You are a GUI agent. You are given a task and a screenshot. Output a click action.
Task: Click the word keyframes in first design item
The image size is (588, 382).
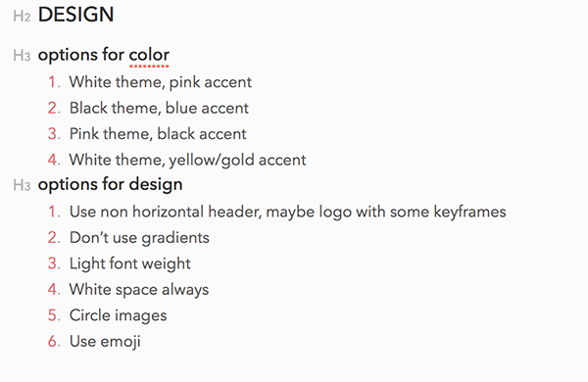(469, 213)
